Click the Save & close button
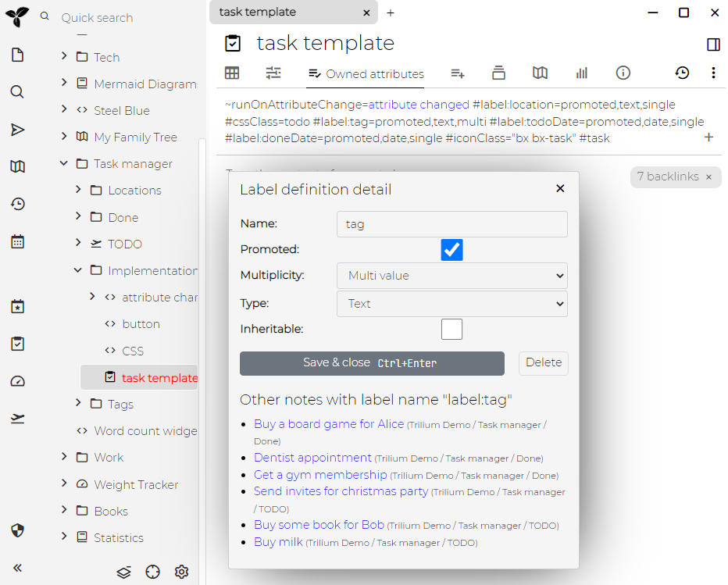The height and width of the screenshot is (585, 728). [x=372, y=363]
